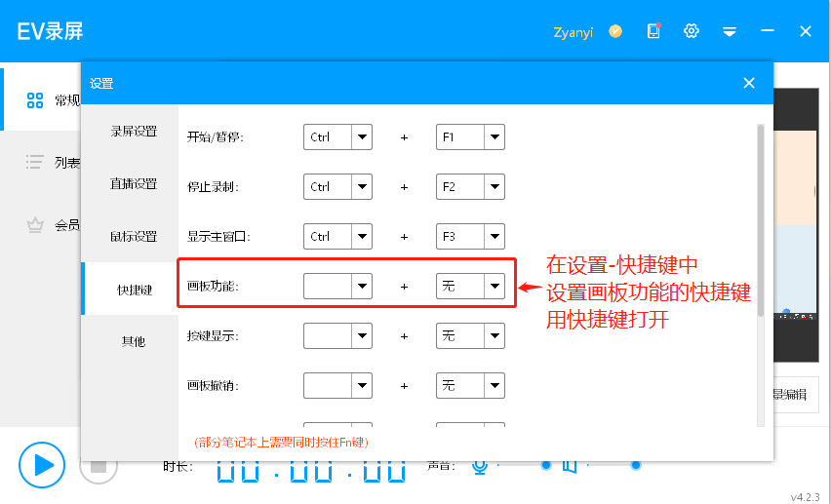Click the yellow membership badge icon
The width and height of the screenshot is (831, 504).
coord(615,31)
